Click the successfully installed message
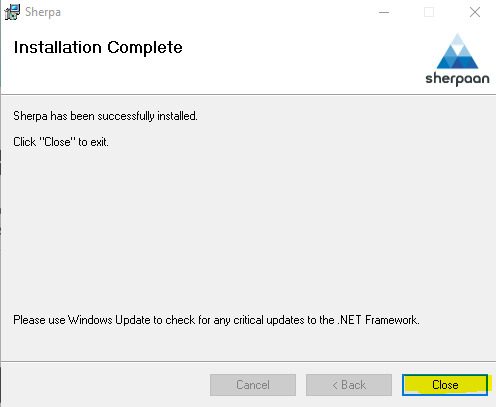The image size is (496, 407). [x=105, y=116]
